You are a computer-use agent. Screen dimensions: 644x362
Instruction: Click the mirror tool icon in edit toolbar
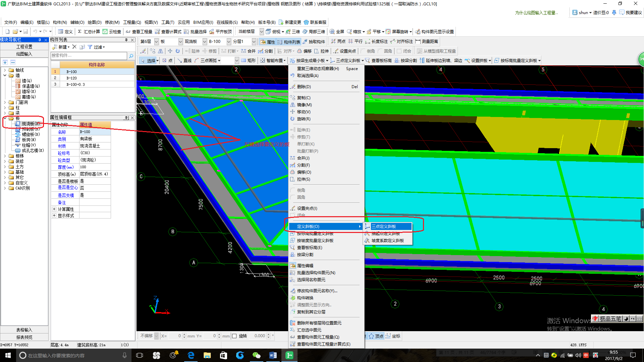[x=161, y=51]
